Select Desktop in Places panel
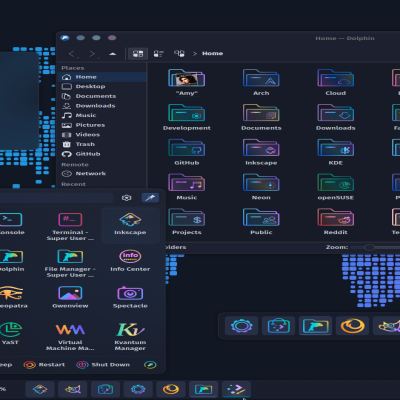 click(102, 86)
